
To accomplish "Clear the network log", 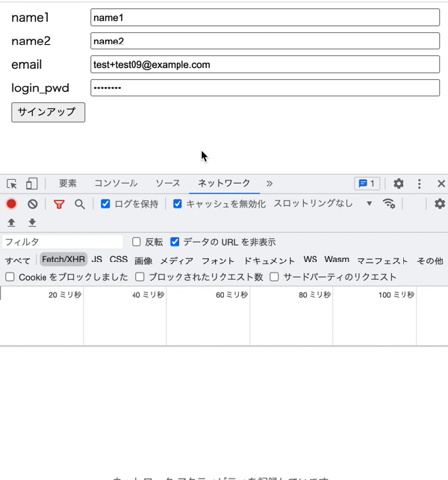I will tap(32, 204).
